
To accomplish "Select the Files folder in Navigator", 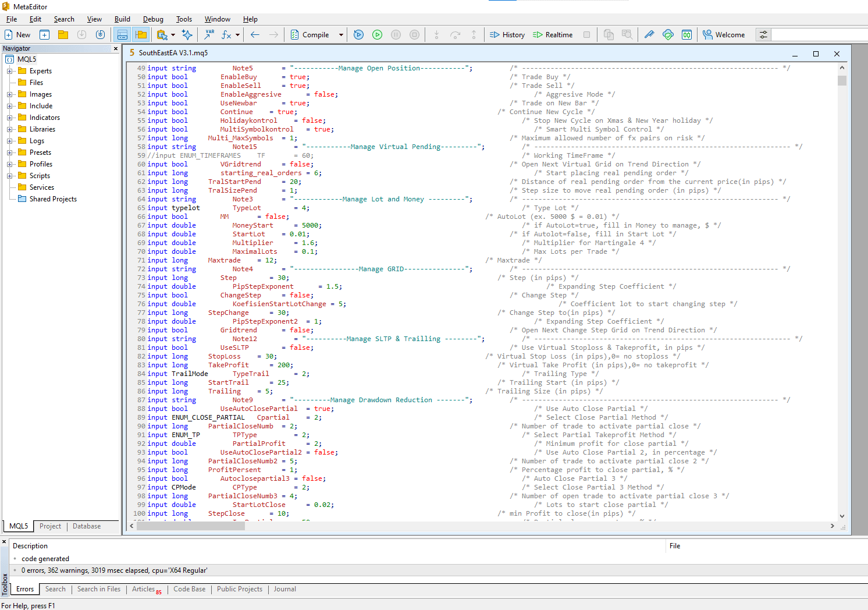I will (36, 83).
